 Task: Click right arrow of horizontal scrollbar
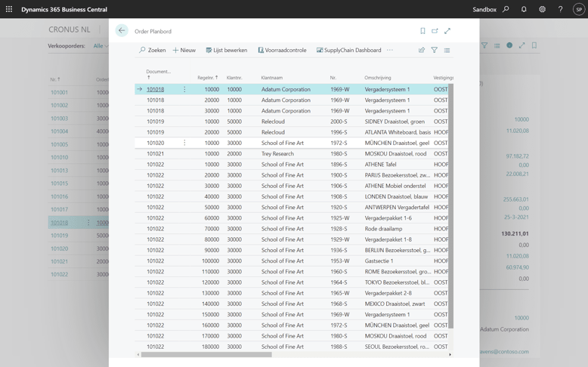[x=450, y=354]
